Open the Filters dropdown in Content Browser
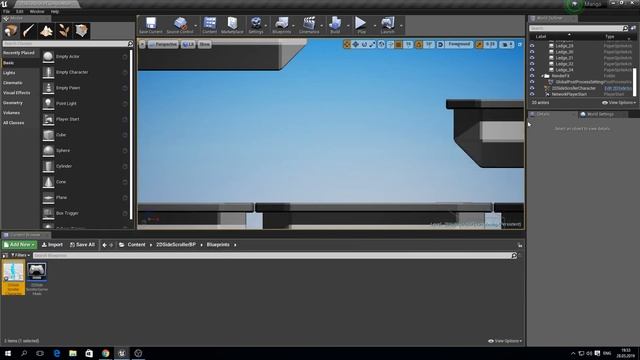640x360 pixels. point(20,255)
